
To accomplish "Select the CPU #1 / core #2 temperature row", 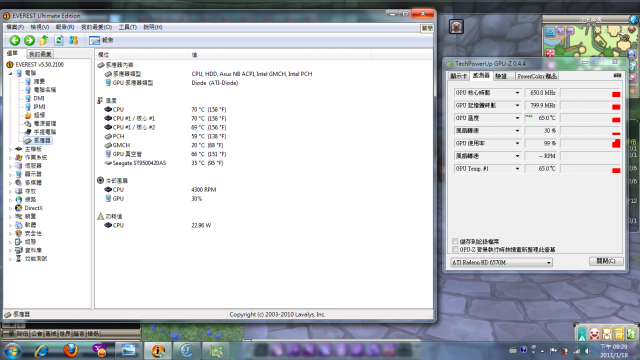I will coord(264,127).
